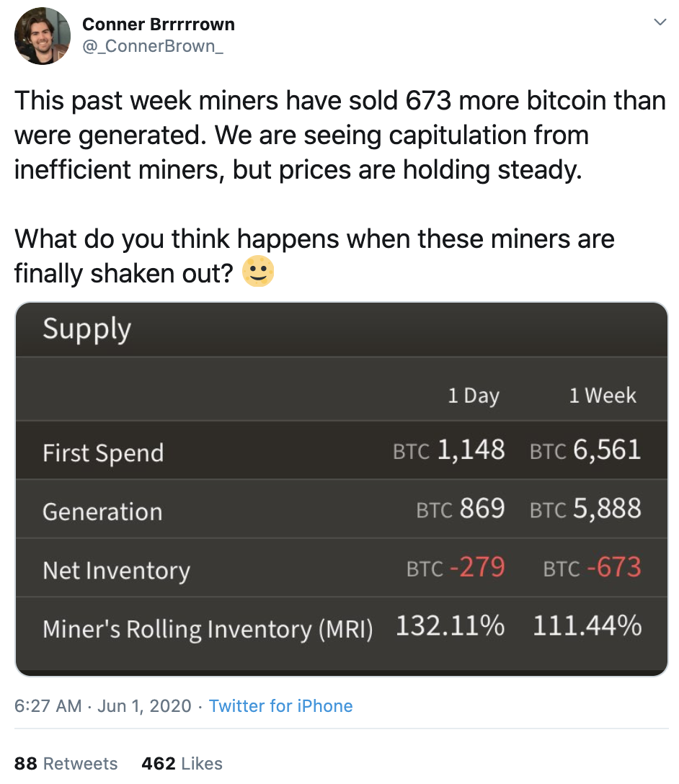Viewport: 679px width, 784px height.
Task: Select the 1 Day column header
Action: tap(474, 396)
